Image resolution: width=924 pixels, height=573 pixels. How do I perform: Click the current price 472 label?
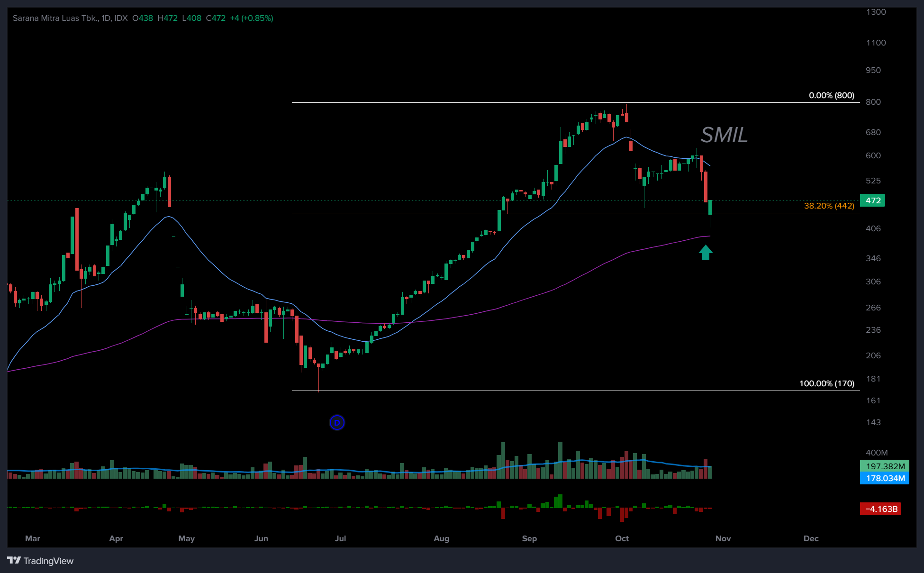click(x=873, y=200)
